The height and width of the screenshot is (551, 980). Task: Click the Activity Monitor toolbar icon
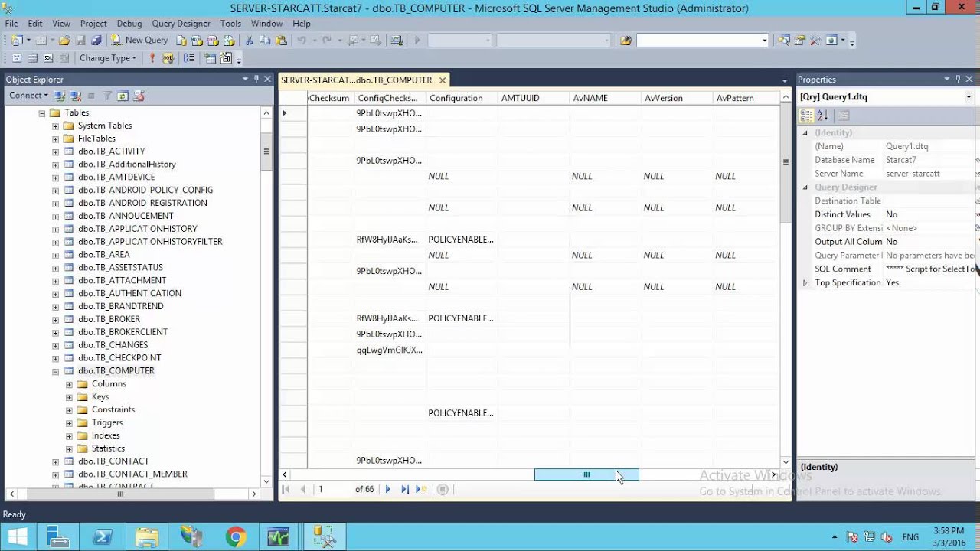pos(396,41)
